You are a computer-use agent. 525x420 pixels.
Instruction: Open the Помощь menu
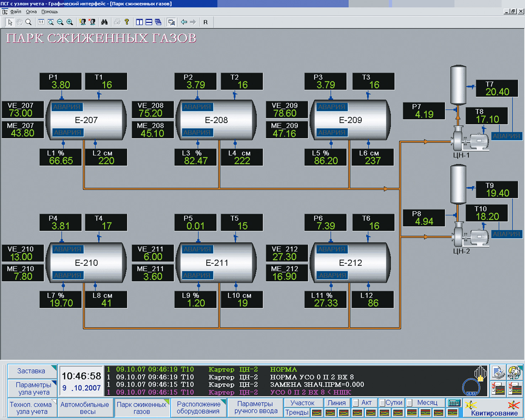coord(49,12)
